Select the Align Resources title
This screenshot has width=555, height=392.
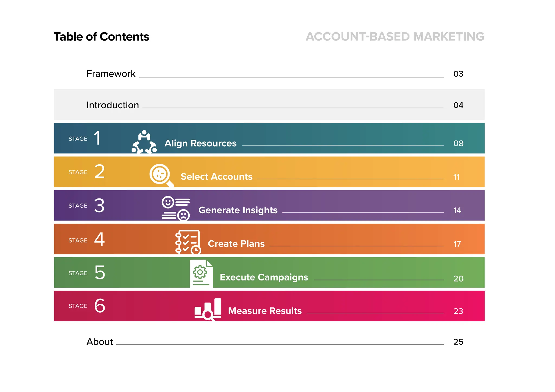(201, 143)
